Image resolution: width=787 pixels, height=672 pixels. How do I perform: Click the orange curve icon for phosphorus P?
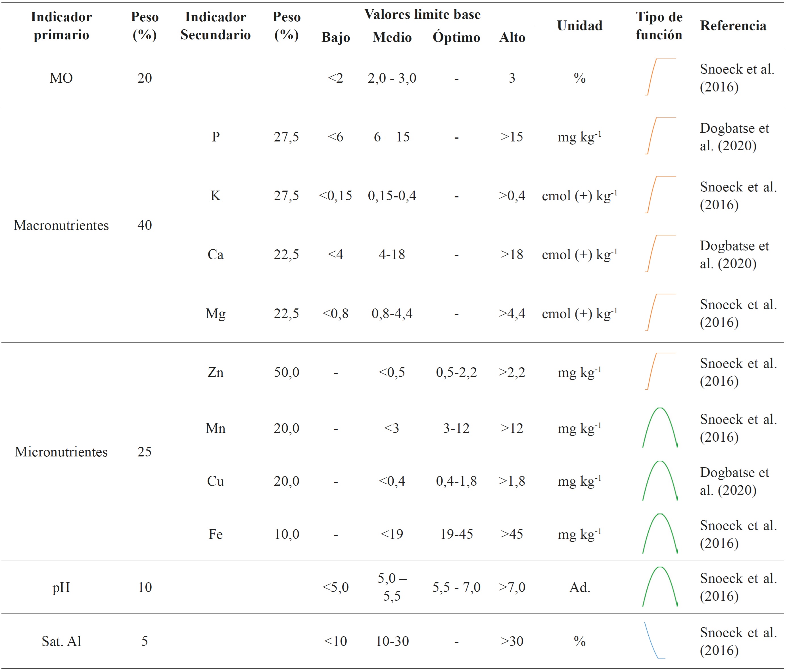pyautogui.click(x=660, y=136)
